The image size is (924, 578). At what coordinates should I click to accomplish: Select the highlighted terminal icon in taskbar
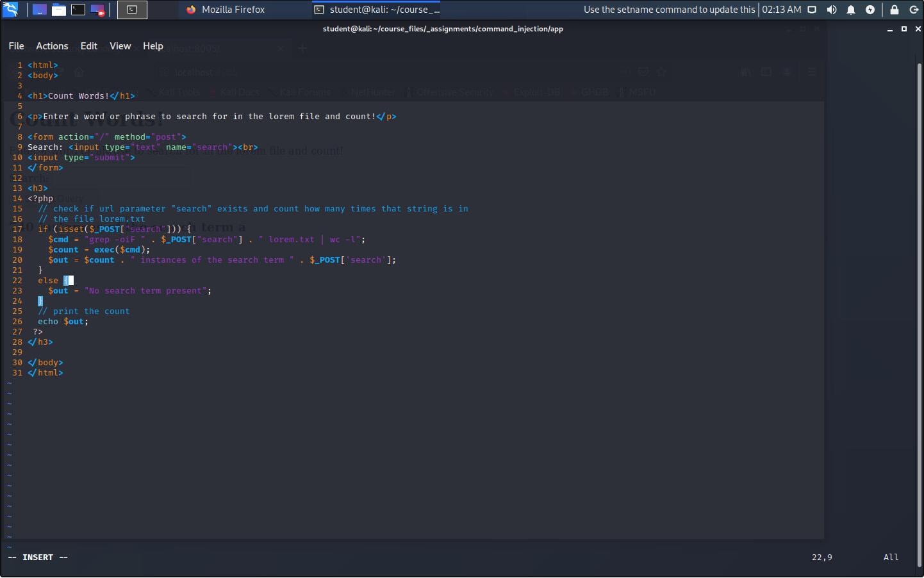132,10
